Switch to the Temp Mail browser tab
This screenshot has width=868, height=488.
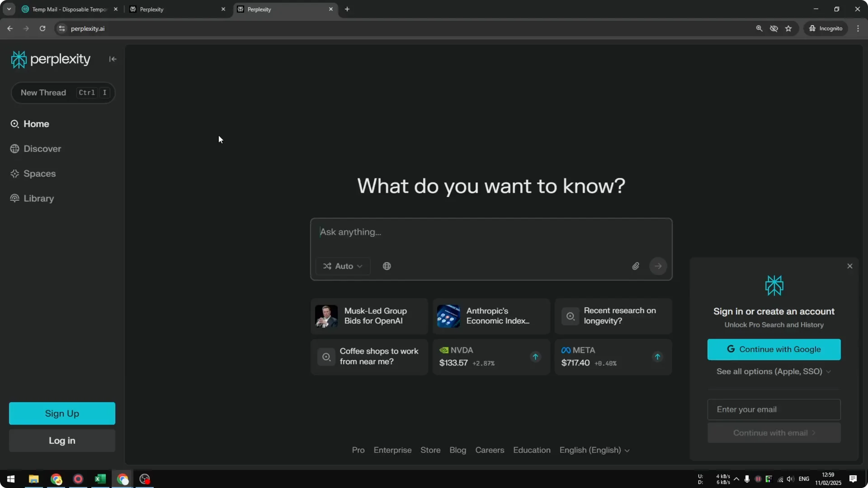pyautogui.click(x=68, y=9)
